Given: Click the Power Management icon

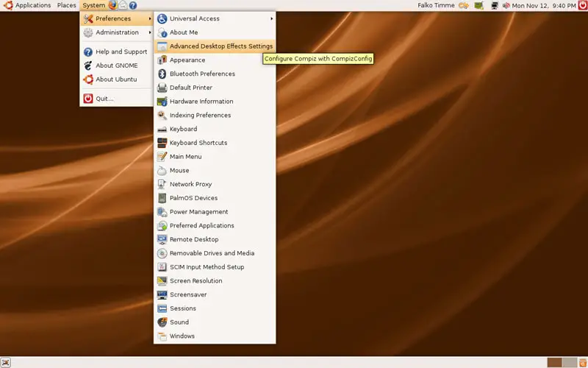Looking at the screenshot, I should 162,212.
